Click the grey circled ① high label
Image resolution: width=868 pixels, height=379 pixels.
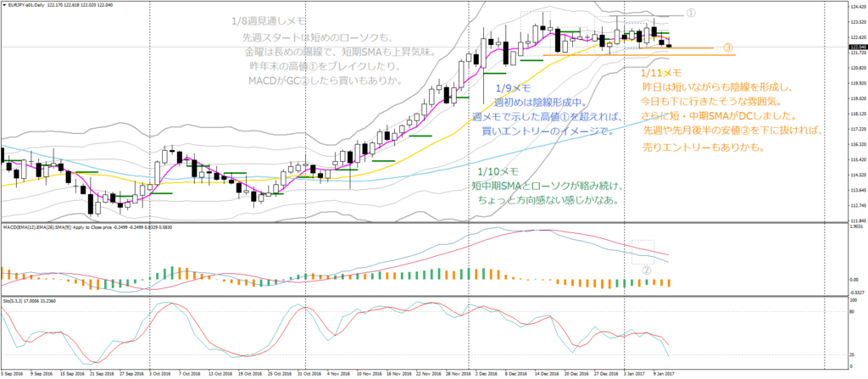coord(691,12)
